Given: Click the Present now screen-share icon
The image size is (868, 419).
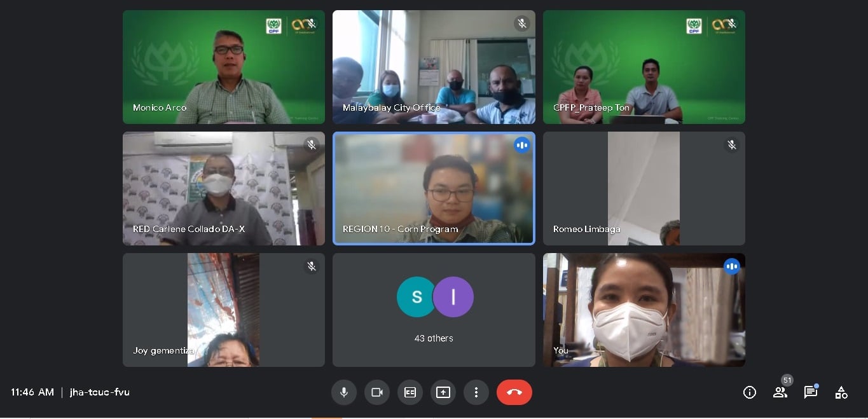Looking at the screenshot, I should click(443, 392).
